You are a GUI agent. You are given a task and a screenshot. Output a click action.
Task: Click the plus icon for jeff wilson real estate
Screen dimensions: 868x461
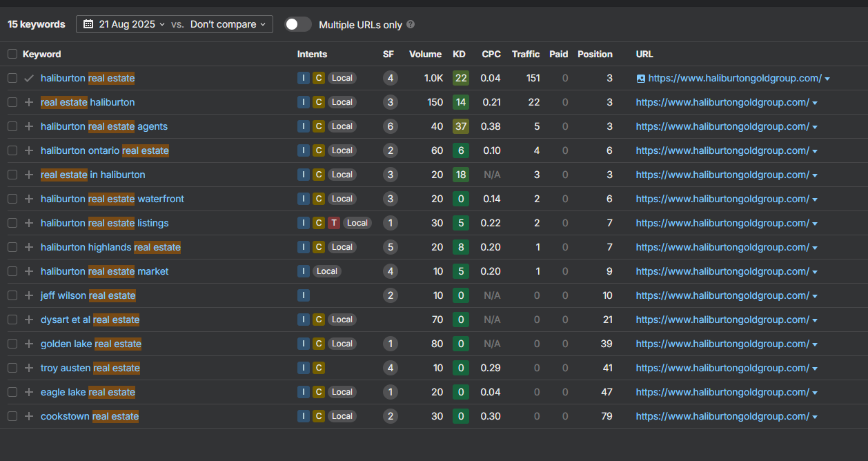click(28, 295)
